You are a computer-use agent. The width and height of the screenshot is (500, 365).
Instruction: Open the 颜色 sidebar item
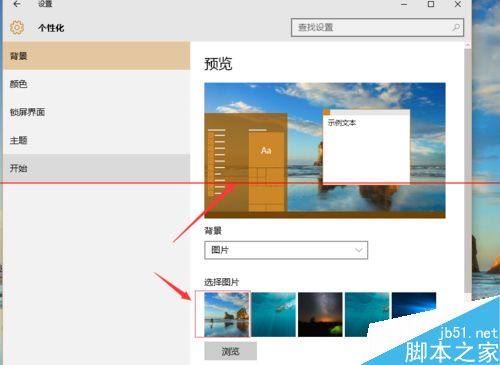coord(96,84)
